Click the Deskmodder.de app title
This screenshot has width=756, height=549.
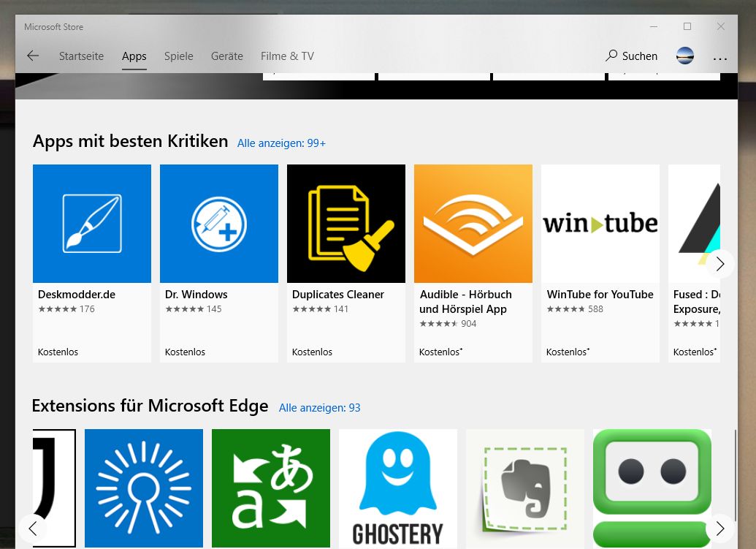pyautogui.click(x=77, y=295)
